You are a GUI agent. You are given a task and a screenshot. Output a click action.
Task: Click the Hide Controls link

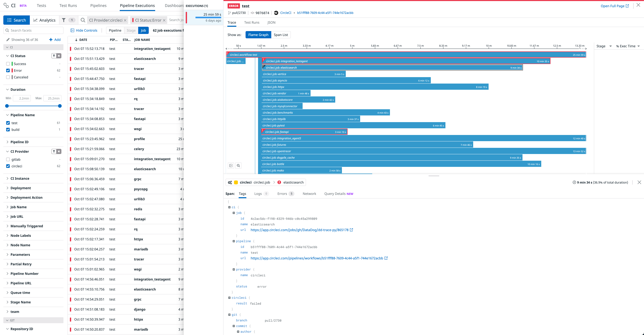pyautogui.click(x=86, y=30)
